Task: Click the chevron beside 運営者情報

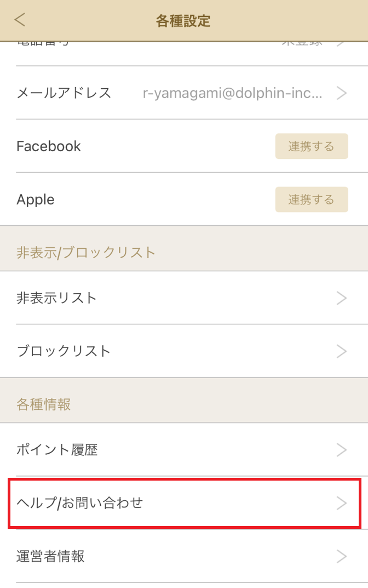Action: 341,557
